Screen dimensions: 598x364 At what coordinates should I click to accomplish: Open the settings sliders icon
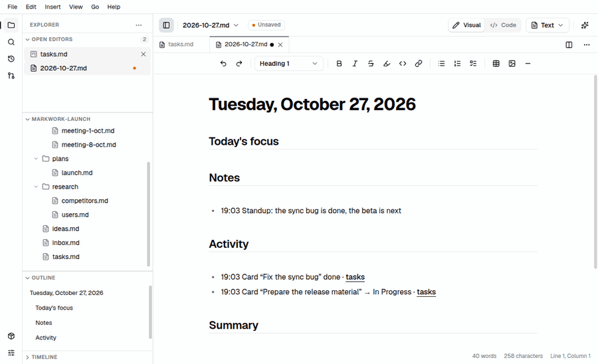click(x=11, y=353)
